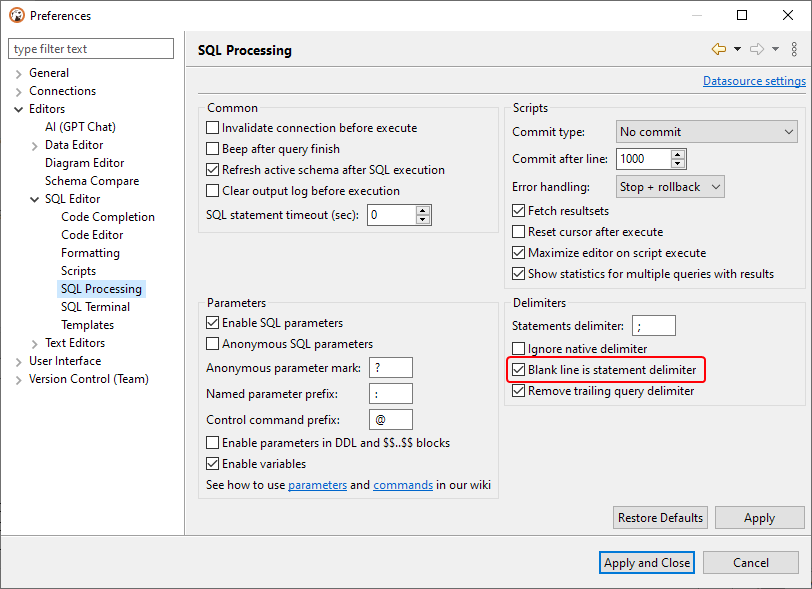Click the DBeaver icon in the title bar
This screenshot has width=812, height=589.
tap(16, 15)
